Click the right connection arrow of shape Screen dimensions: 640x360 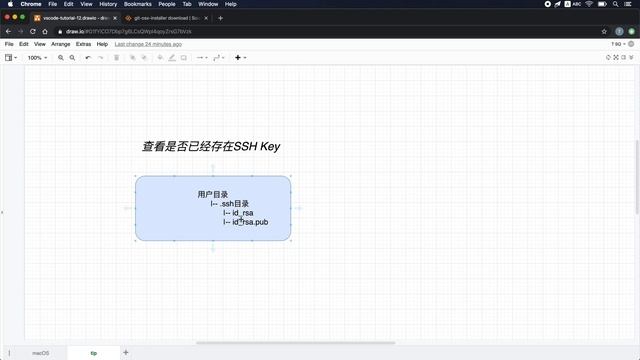298,208
